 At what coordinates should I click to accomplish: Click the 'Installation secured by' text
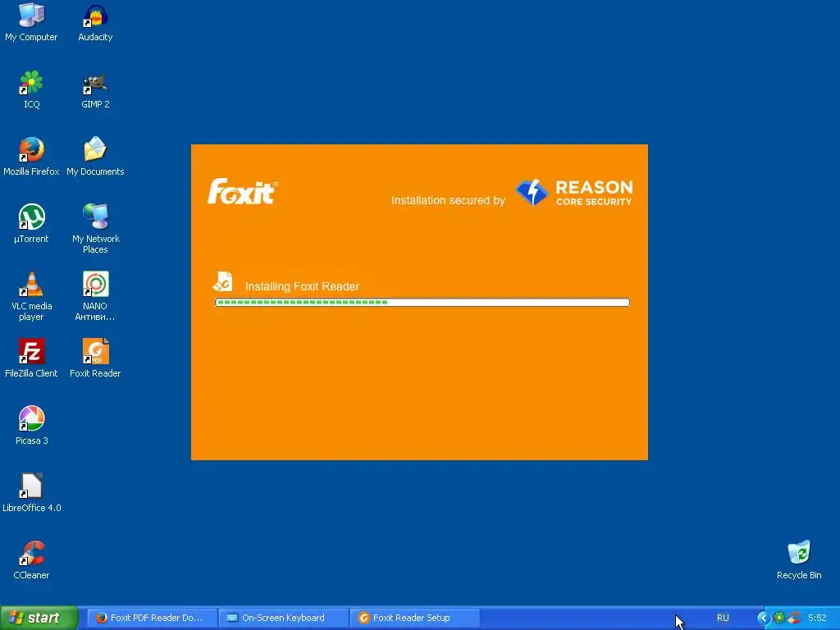click(x=448, y=200)
